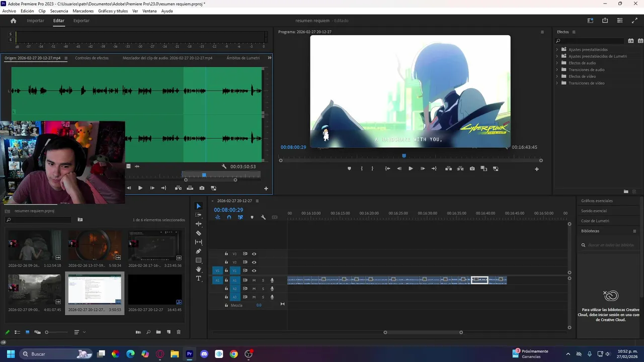Click Export Frame camera in Program monitor

(x=472, y=169)
